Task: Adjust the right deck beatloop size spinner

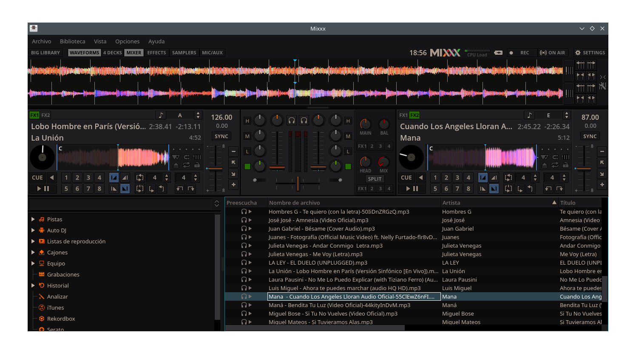Action: click(x=535, y=178)
